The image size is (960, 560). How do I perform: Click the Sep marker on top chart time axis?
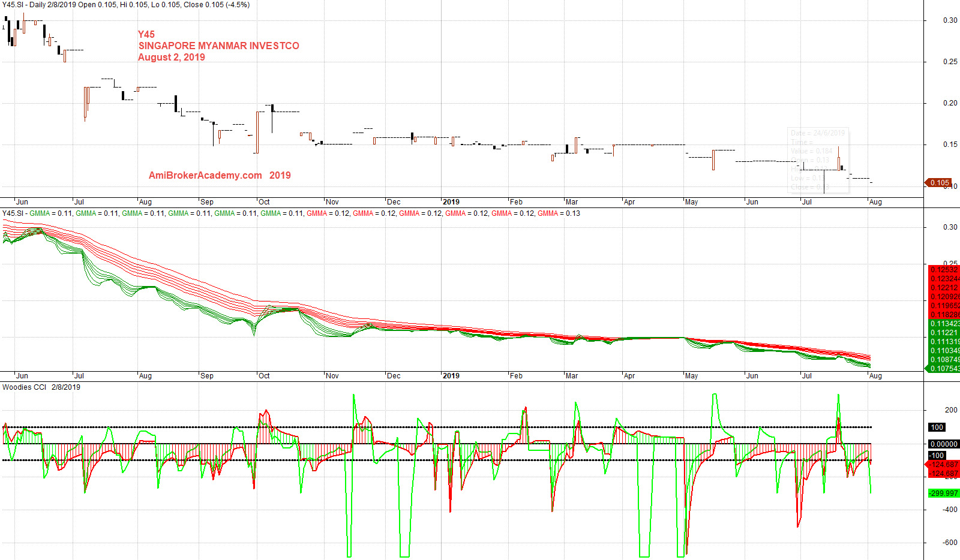206,202
